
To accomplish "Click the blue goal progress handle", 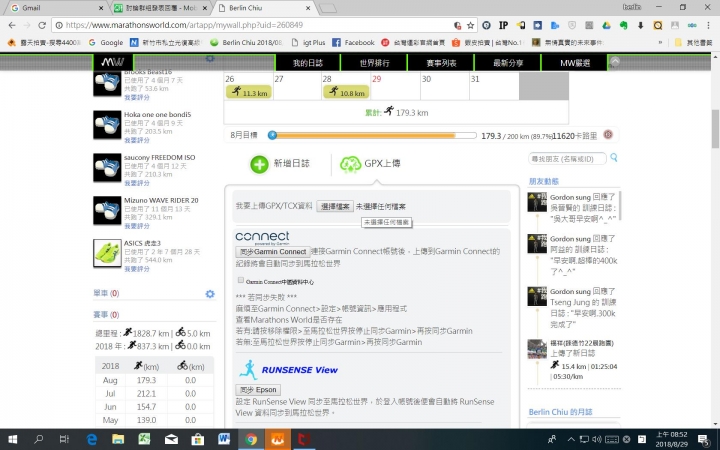I will click(272, 135).
